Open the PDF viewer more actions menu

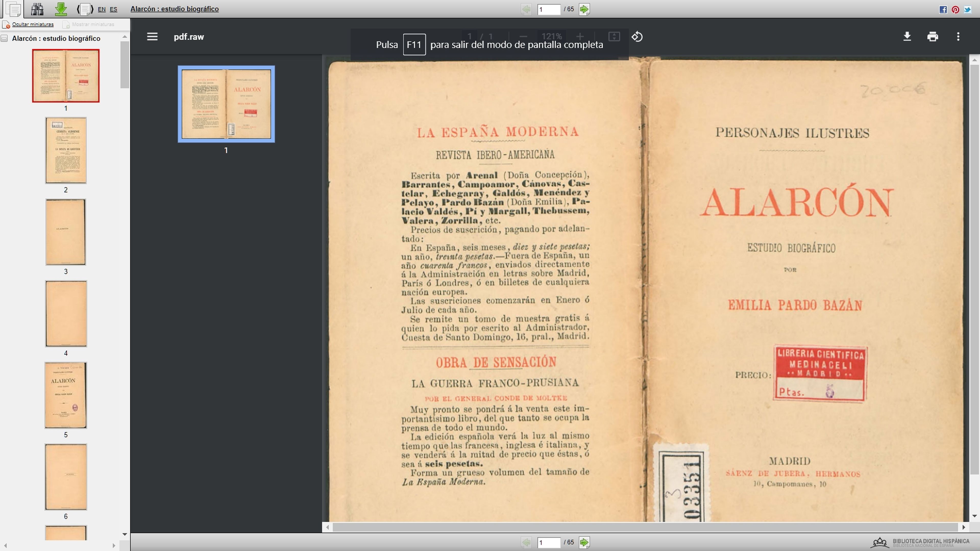(x=958, y=37)
